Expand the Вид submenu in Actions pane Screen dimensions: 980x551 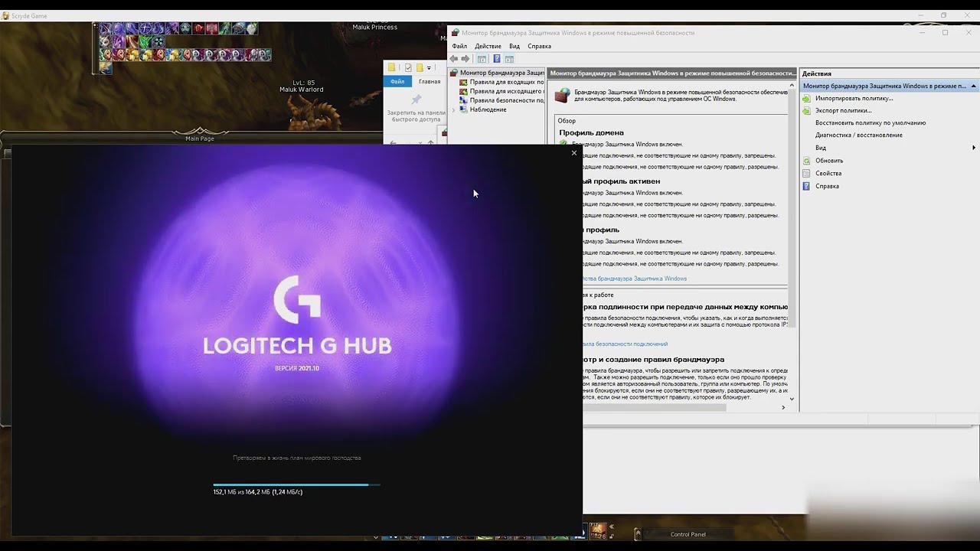click(974, 148)
